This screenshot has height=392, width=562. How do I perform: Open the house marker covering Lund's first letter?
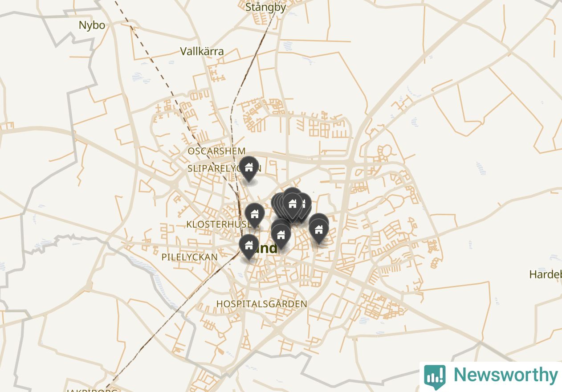click(249, 245)
